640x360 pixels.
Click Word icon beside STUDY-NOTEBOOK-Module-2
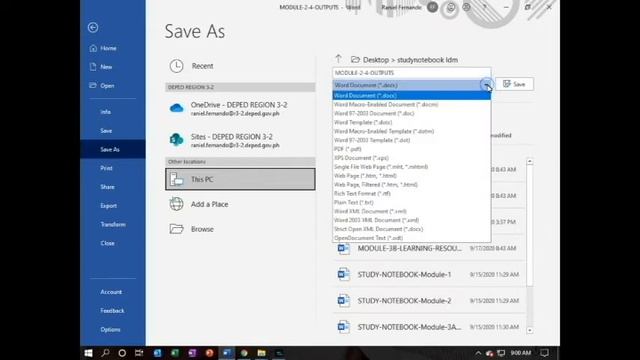[344, 300]
